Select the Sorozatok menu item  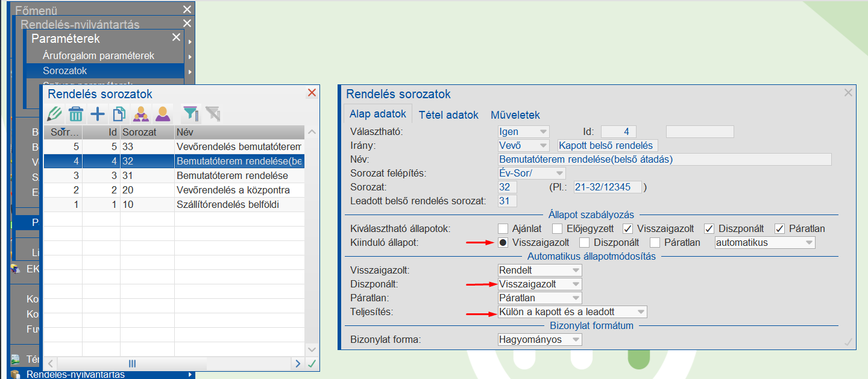pos(105,70)
